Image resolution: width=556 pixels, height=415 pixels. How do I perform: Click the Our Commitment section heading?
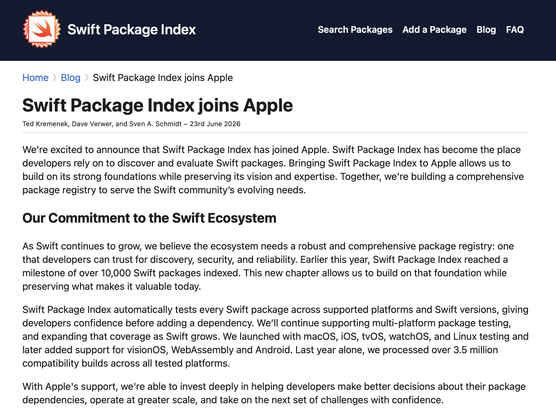click(149, 218)
